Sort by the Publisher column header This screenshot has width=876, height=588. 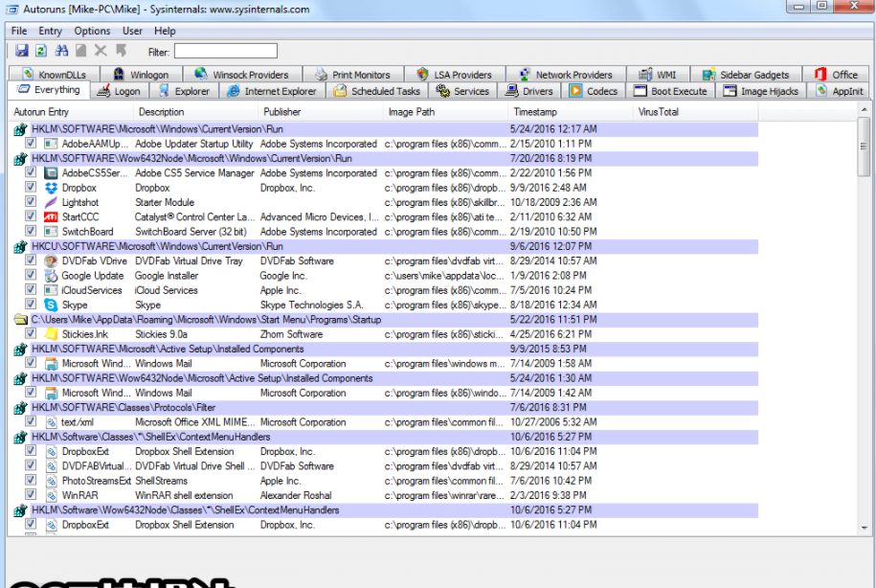(x=282, y=112)
